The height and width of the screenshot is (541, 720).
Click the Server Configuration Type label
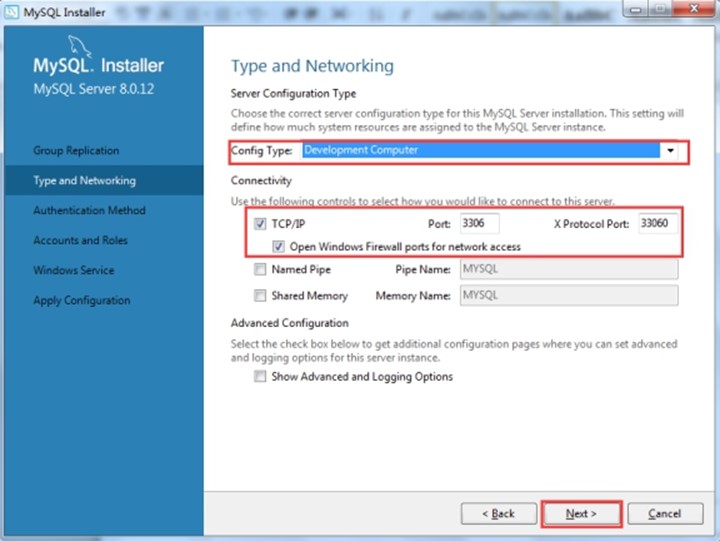(293, 94)
